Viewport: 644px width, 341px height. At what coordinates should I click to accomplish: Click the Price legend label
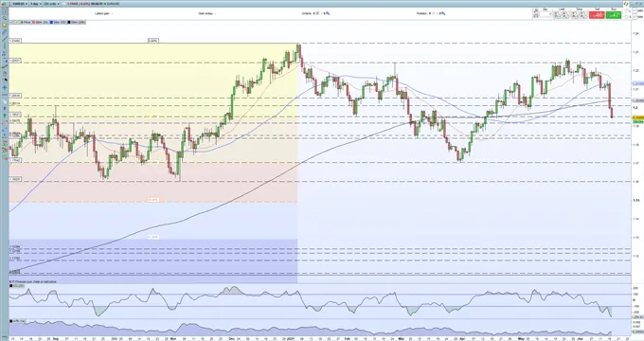point(27,22)
